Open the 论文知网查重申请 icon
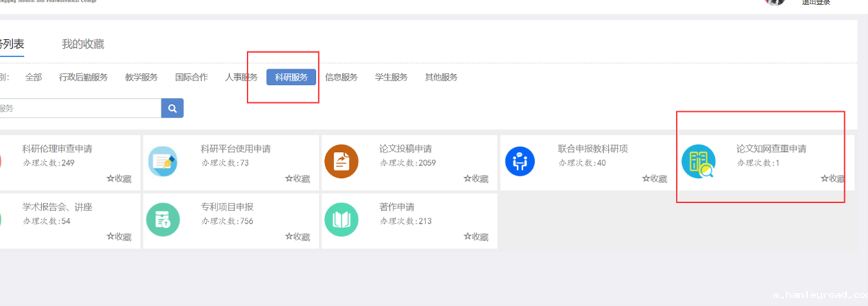The height and width of the screenshot is (306, 868). (x=698, y=162)
